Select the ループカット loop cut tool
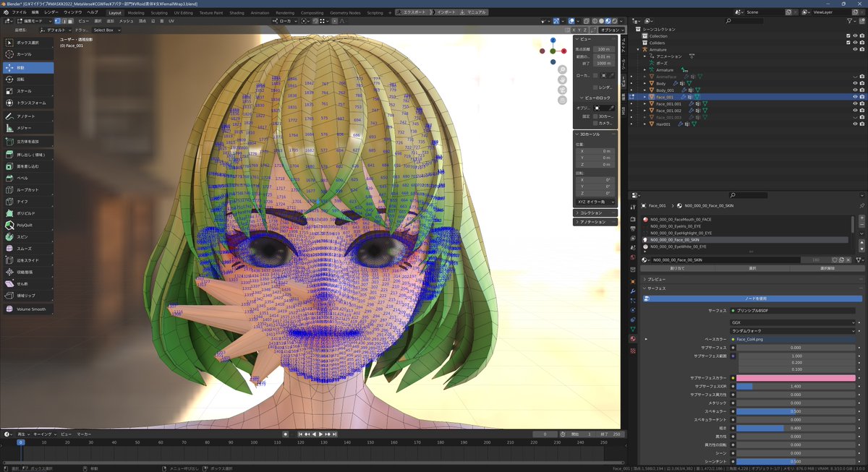The image size is (868, 472). [x=27, y=189]
